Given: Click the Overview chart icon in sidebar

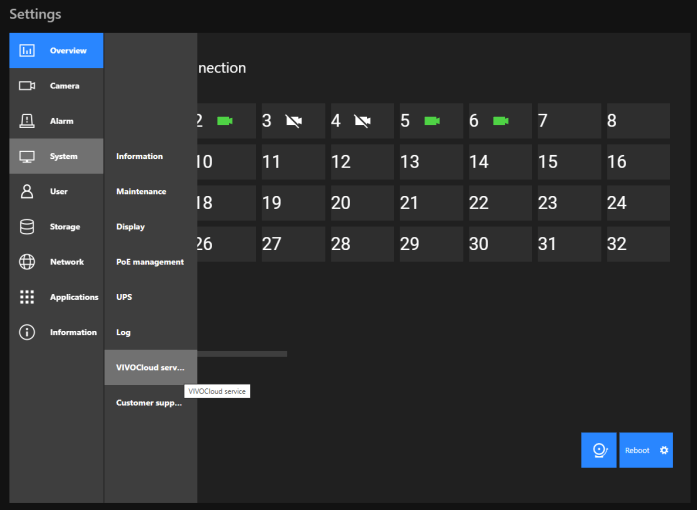Looking at the screenshot, I should (27, 51).
